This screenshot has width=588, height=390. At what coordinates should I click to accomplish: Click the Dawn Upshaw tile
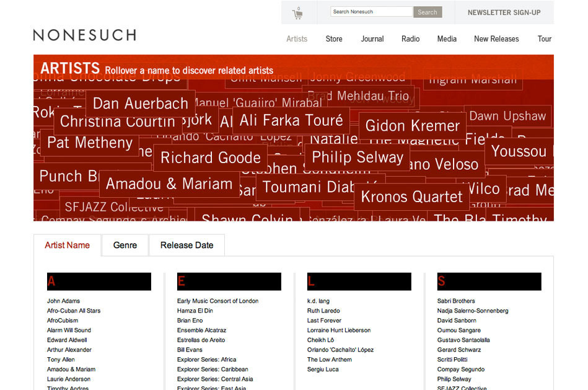pos(507,116)
